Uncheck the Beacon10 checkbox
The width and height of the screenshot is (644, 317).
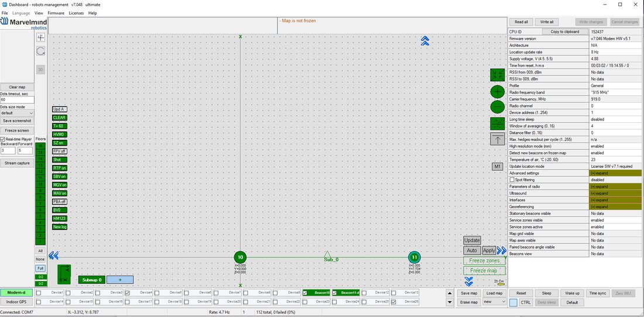(x=305, y=293)
